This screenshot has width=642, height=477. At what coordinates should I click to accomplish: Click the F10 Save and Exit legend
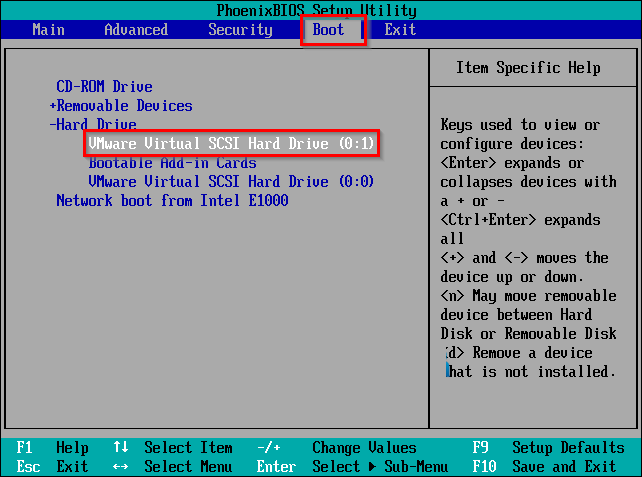[544, 466]
